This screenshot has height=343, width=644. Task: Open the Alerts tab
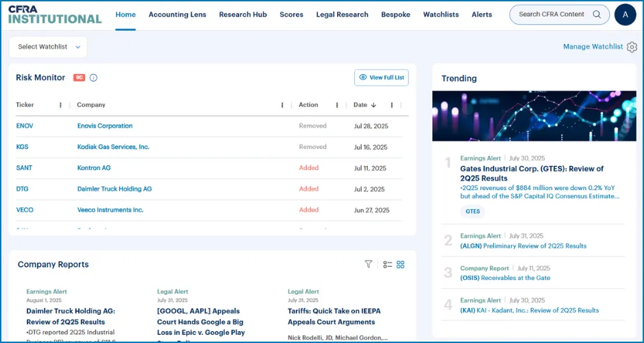click(482, 14)
